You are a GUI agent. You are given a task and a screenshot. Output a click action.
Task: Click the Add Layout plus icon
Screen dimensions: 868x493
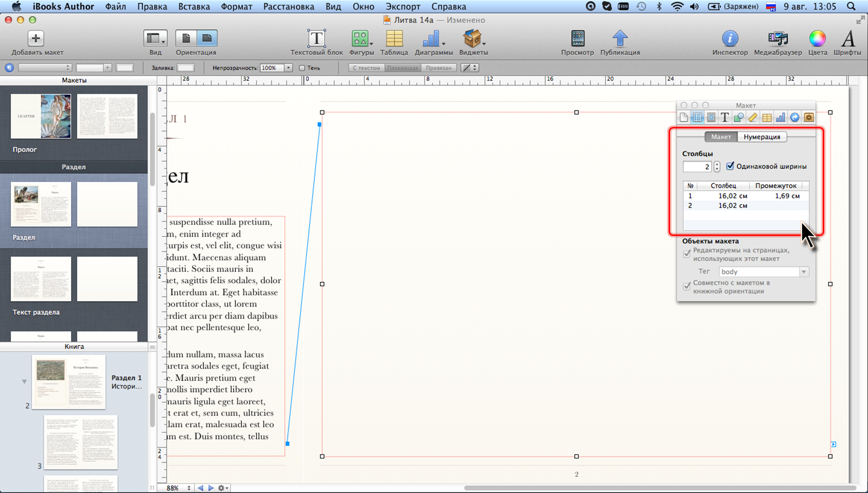tap(36, 38)
